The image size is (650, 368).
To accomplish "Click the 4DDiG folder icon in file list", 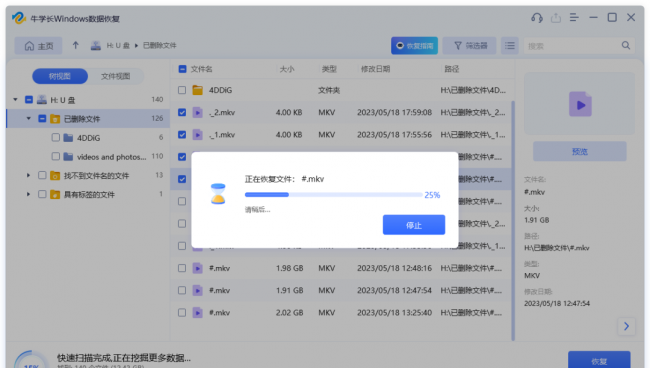I will (x=198, y=90).
